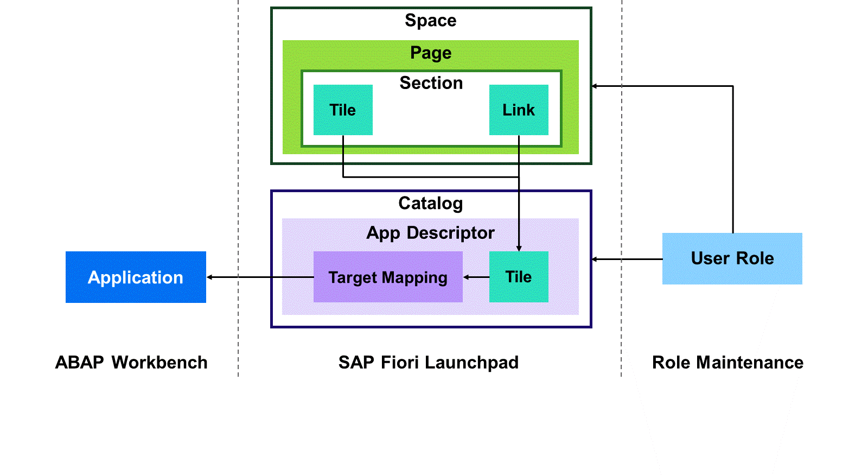Click the Tile box beside Target Mapping

pos(519,277)
